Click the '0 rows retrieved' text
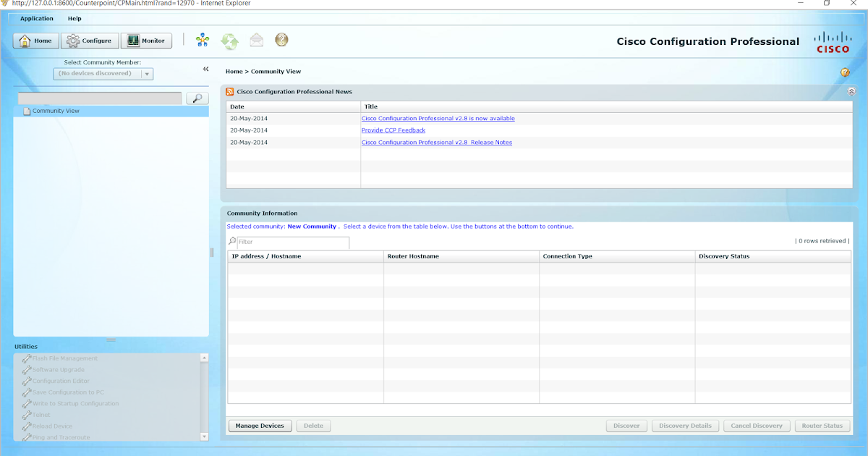Image resolution: width=868 pixels, height=456 pixels. [822, 241]
